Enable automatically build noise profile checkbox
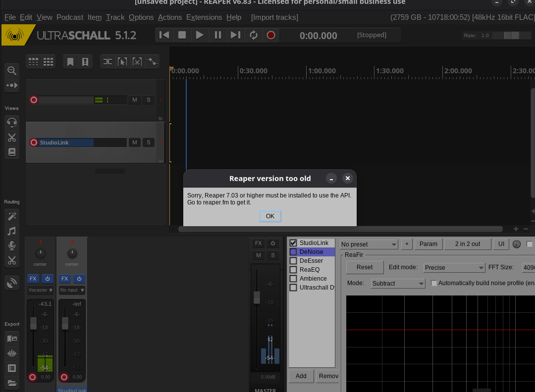The width and height of the screenshot is (535, 392). click(434, 283)
